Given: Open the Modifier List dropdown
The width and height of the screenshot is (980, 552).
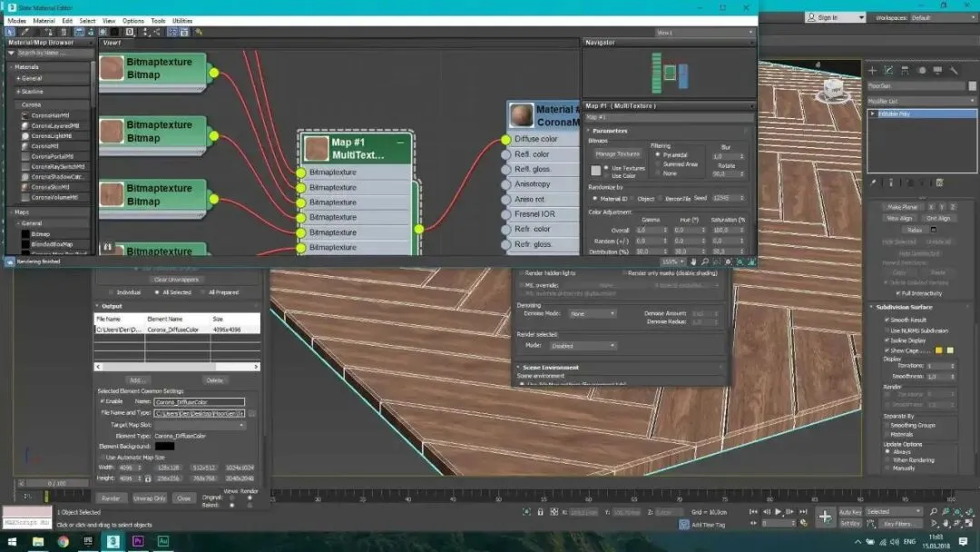Looking at the screenshot, I should (921, 101).
